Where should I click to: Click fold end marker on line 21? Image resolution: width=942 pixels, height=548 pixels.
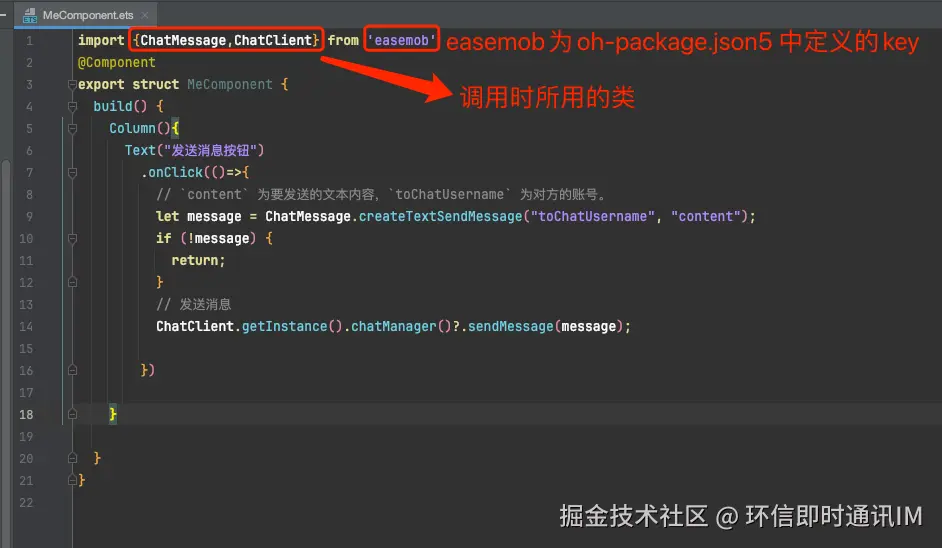72,480
